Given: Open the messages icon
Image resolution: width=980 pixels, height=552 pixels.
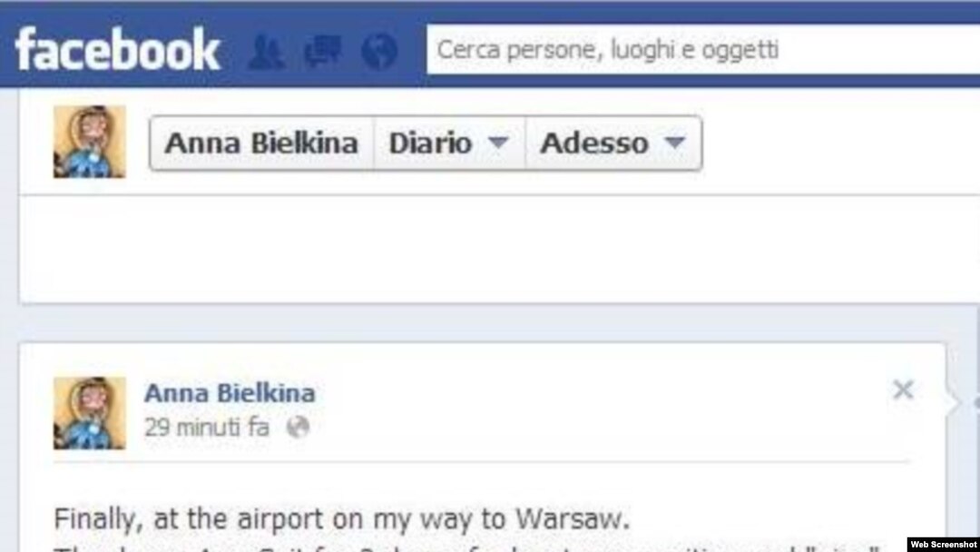Looking at the screenshot, I should [322, 51].
